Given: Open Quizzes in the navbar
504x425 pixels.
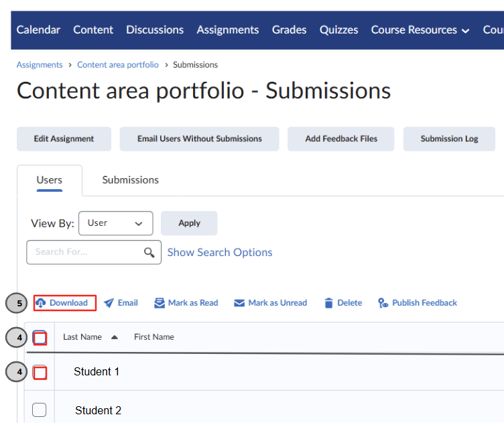Looking at the screenshot, I should point(338,30).
